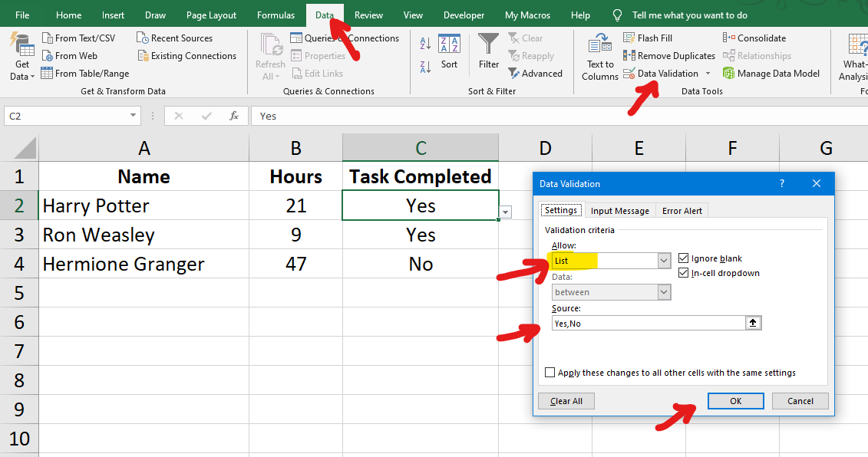Select row 5 header
868x457 pixels.
point(19,293)
